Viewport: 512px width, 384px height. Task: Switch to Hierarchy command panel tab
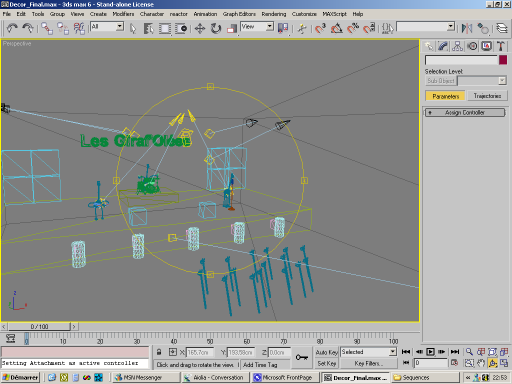pos(457,46)
